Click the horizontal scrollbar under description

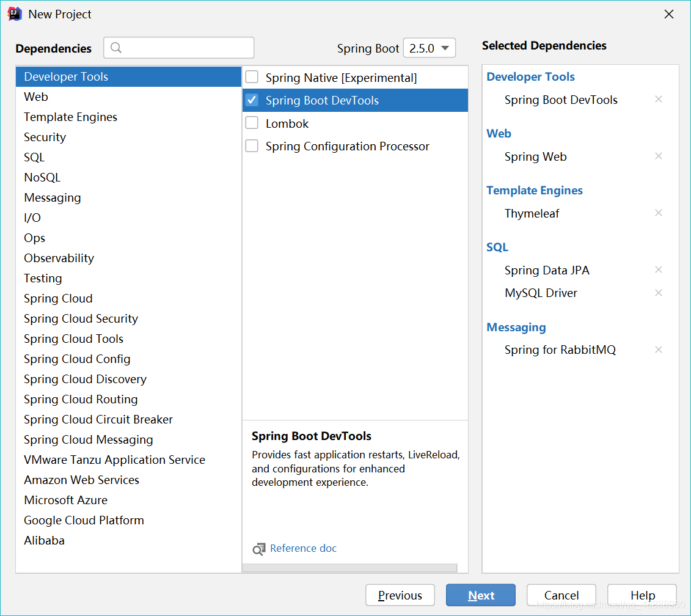[x=349, y=568]
